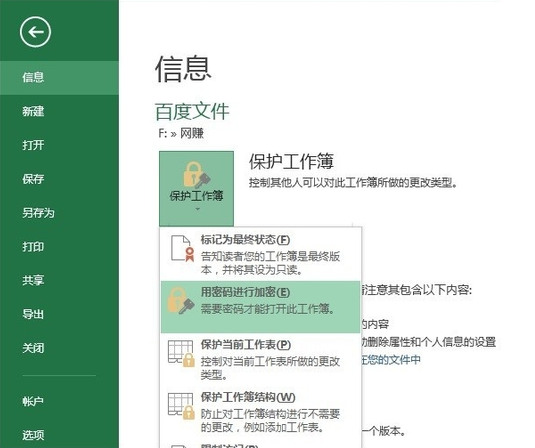Click the padlock key icon for 用密码进行加密
The width and height of the screenshot is (535, 448).
pyautogui.click(x=181, y=300)
